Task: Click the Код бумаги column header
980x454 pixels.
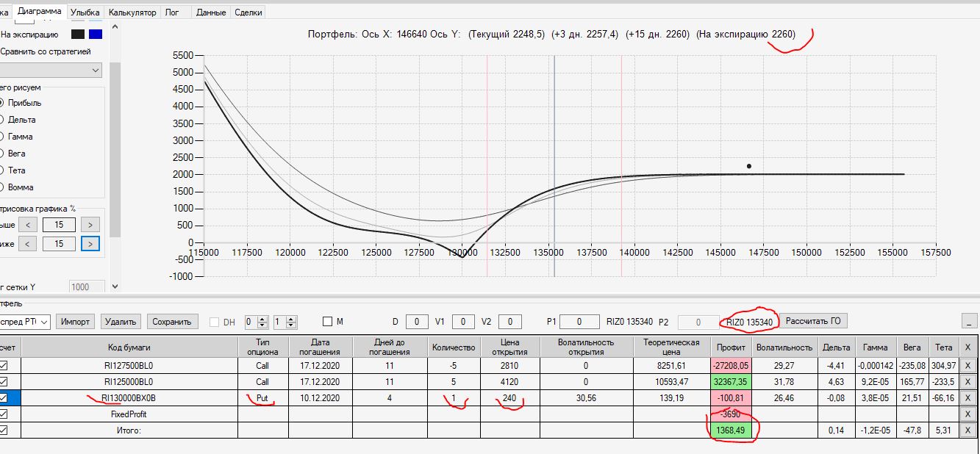Action: coord(129,347)
